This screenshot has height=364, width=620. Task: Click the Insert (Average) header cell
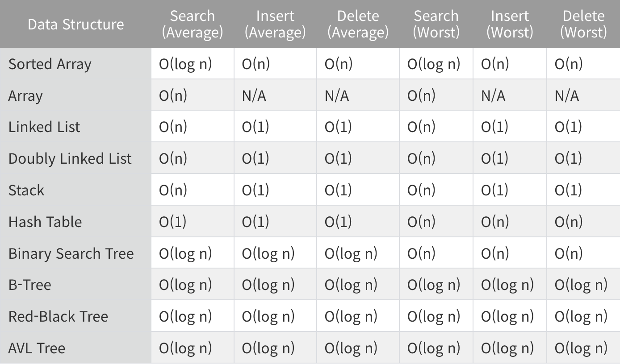coord(275,24)
